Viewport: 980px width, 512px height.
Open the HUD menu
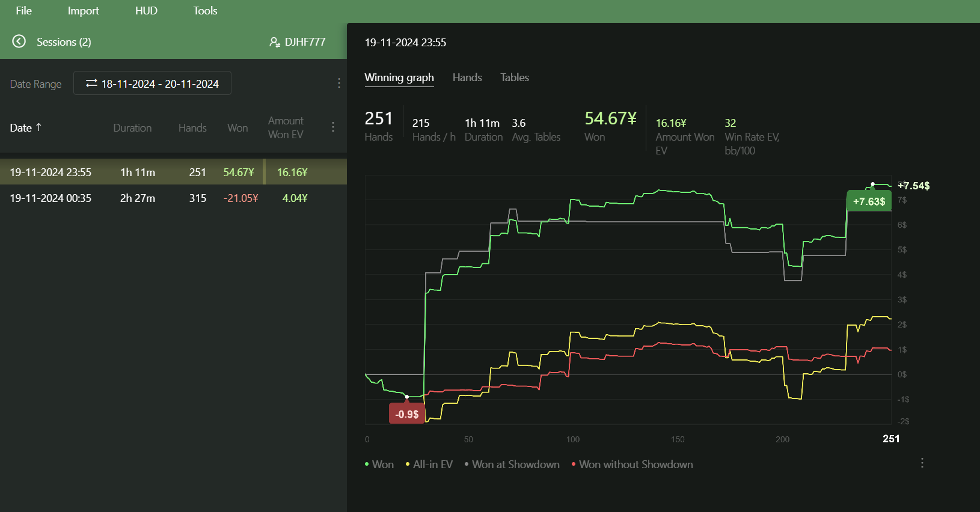coord(146,11)
